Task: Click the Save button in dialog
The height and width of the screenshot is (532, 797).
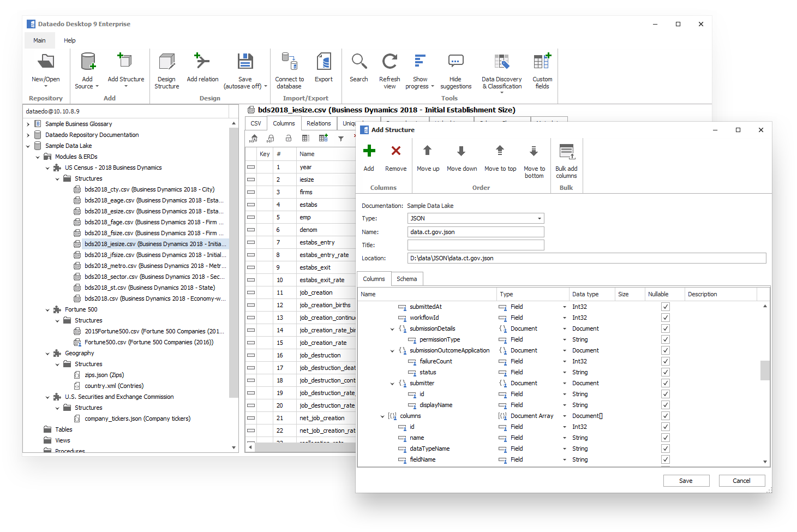Action: [686, 481]
